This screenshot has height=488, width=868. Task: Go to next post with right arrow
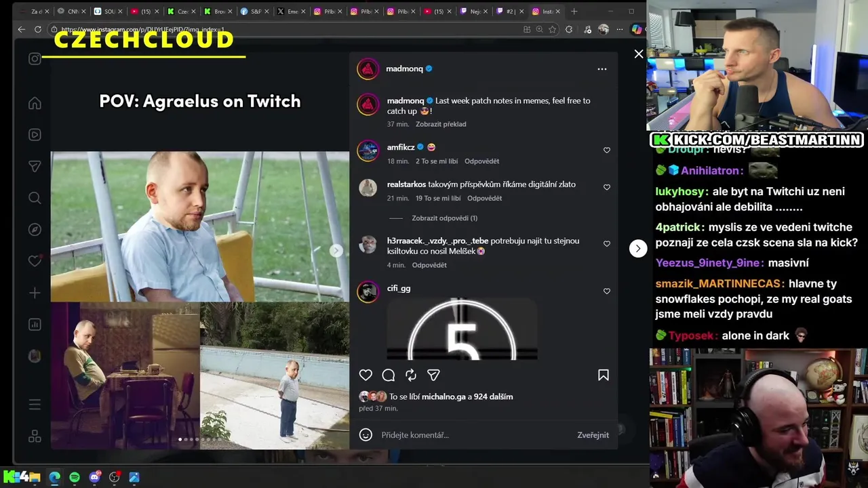tap(637, 249)
